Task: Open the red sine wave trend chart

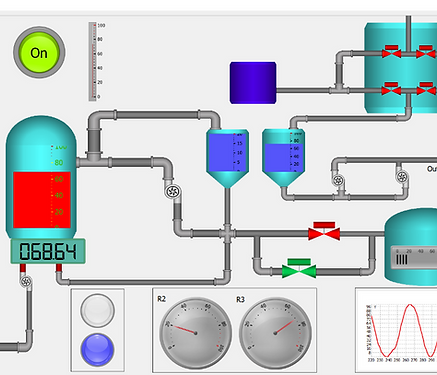Action: click(x=396, y=330)
